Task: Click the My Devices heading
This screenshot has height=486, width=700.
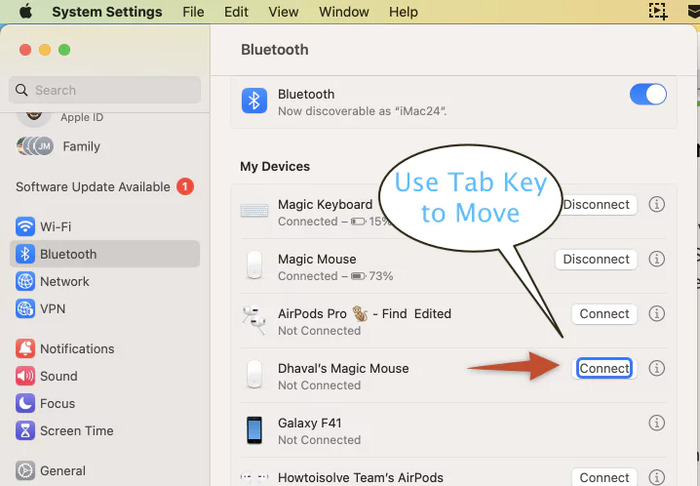Action: click(275, 166)
